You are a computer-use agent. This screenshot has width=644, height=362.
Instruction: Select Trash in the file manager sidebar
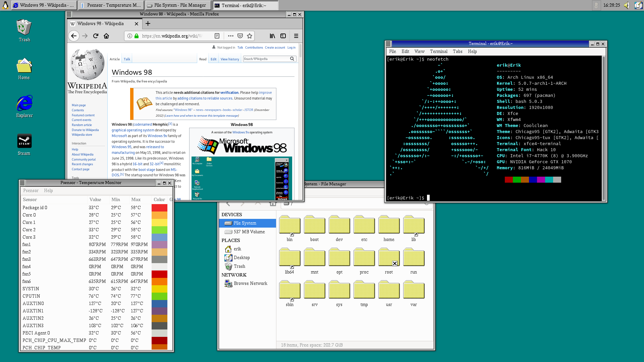pyautogui.click(x=239, y=266)
